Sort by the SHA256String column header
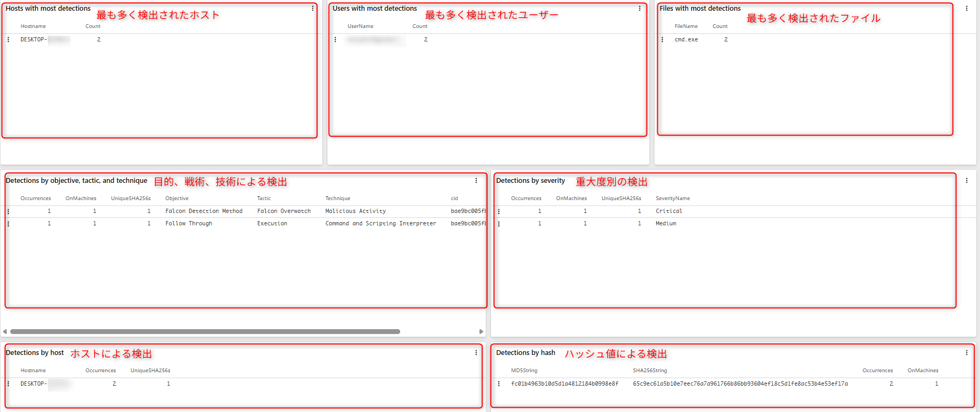980x412 pixels. tap(650, 371)
